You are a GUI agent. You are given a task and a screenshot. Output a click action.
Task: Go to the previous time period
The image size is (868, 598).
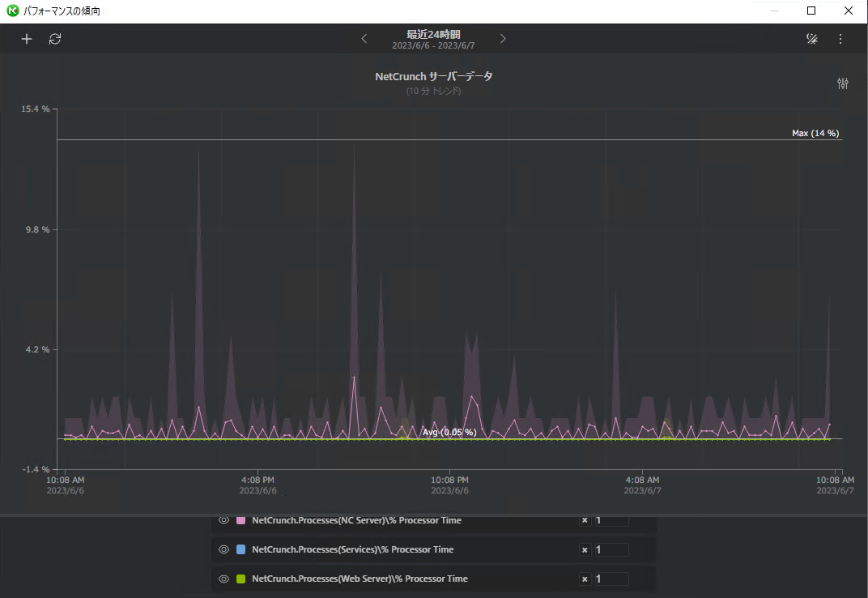(364, 39)
